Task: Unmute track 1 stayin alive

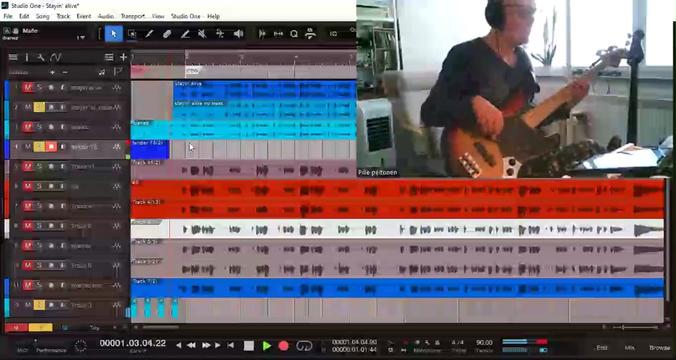Action: pos(28,88)
